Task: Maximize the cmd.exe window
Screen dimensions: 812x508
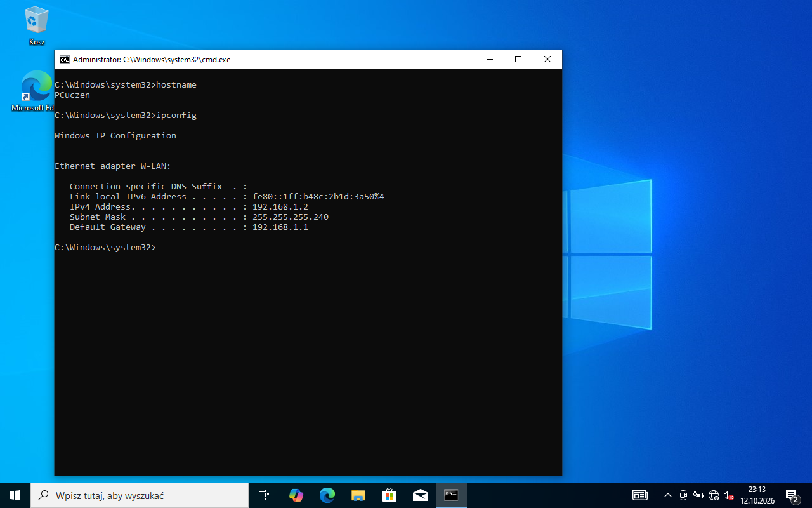Action: (x=518, y=60)
